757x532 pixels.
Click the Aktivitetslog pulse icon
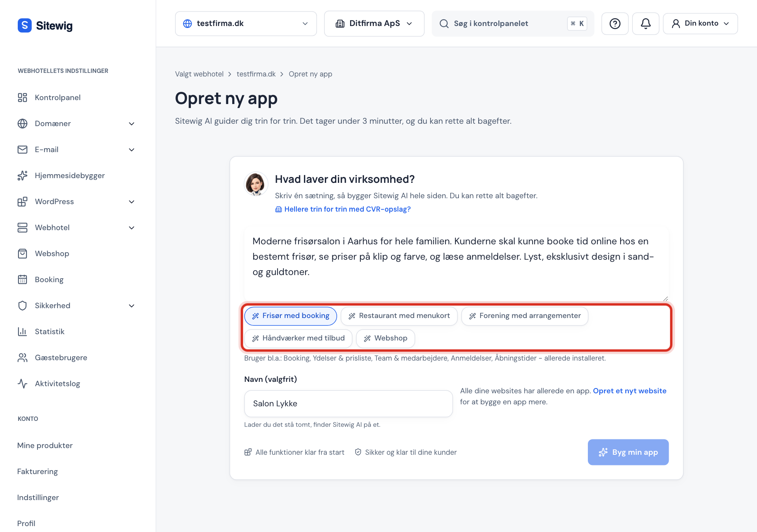click(x=22, y=383)
